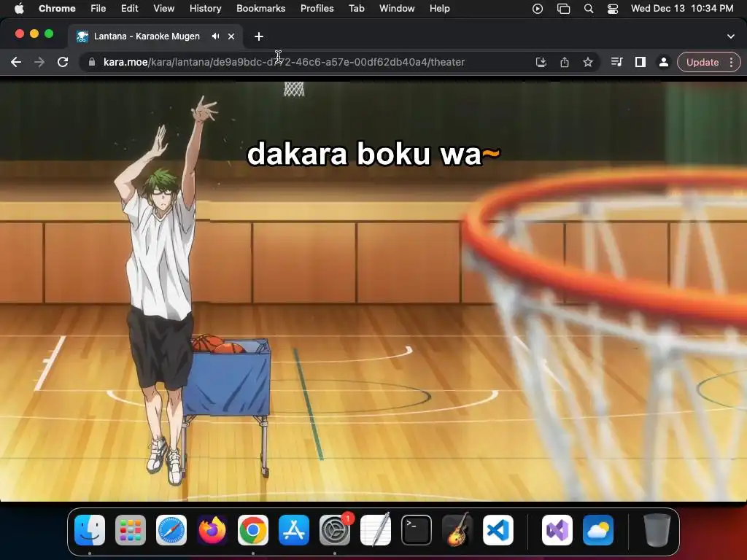Open TextEdit from the Dock
Viewport: 747px width, 560px height.
click(376, 530)
